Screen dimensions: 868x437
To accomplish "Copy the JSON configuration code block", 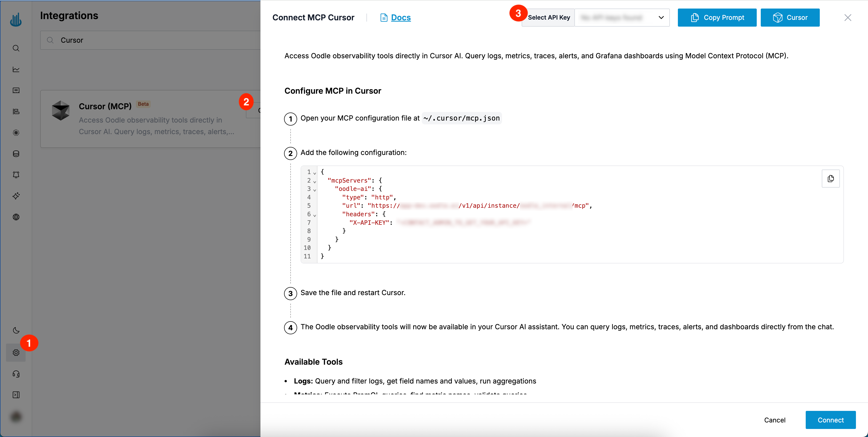I will pyautogui.click(x=830, y=179).
